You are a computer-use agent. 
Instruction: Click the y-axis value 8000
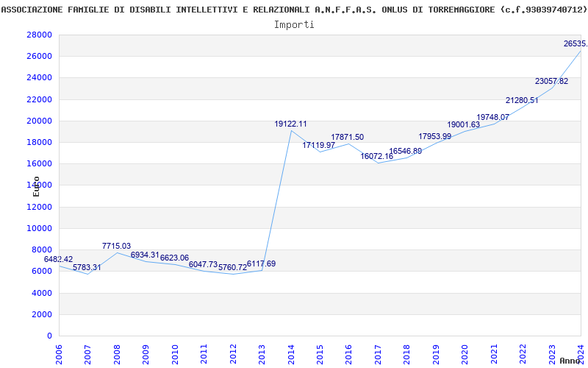(42, 250)
